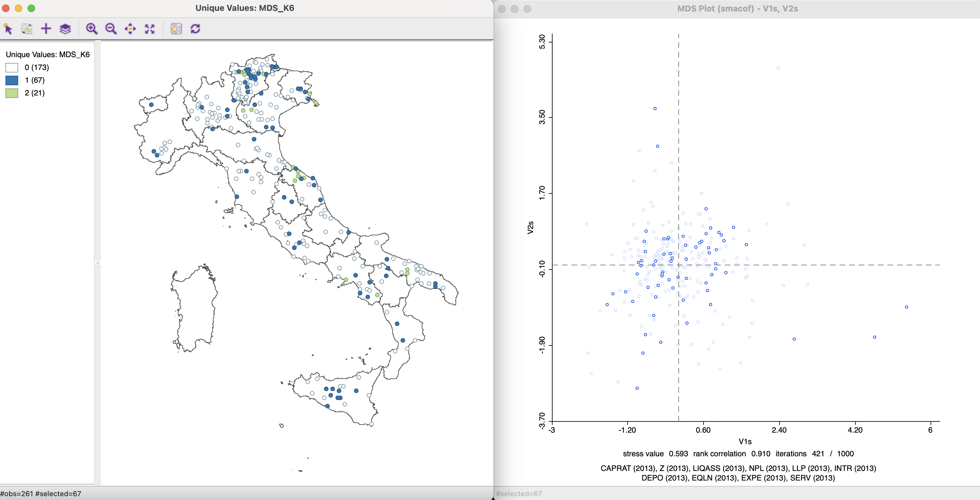Click legend label 1 (67)
This screenshot has width=980, height=500.
34,80
